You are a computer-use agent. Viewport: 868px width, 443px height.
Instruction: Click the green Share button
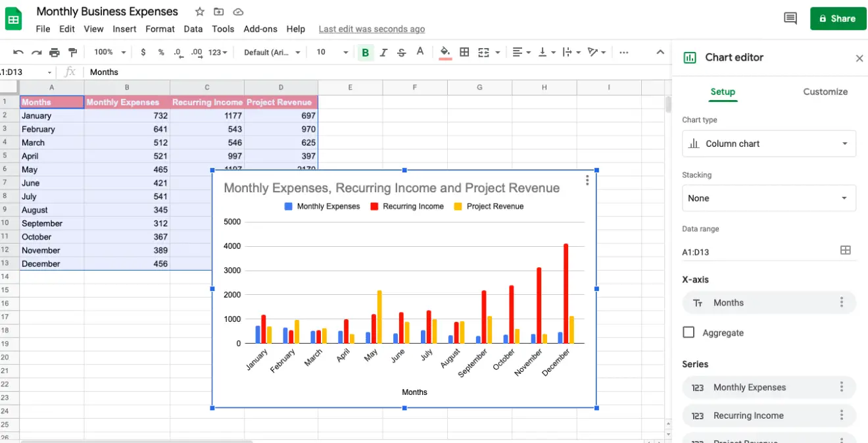click(838, 18)
